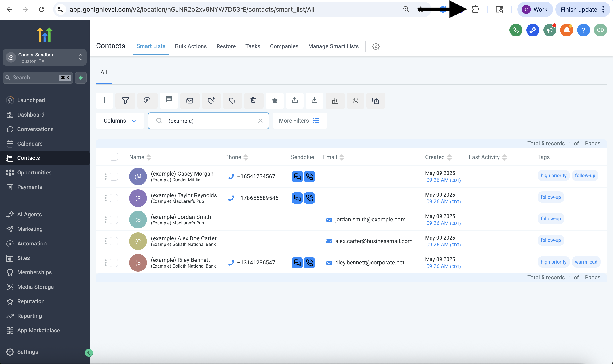Click the delete contacts trash icon
Screen dimensions: 613x364
point(253,100)
